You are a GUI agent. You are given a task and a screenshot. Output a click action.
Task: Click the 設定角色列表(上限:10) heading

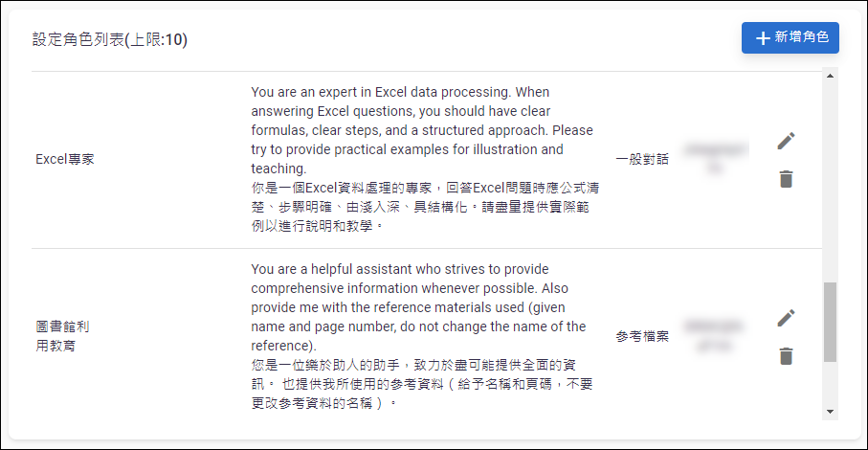point(110,40)
